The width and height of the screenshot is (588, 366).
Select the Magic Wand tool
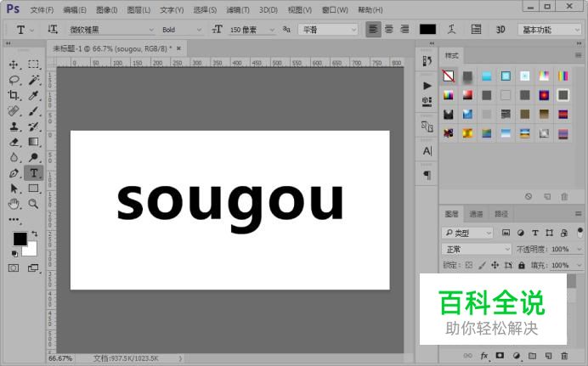[33, 80]
